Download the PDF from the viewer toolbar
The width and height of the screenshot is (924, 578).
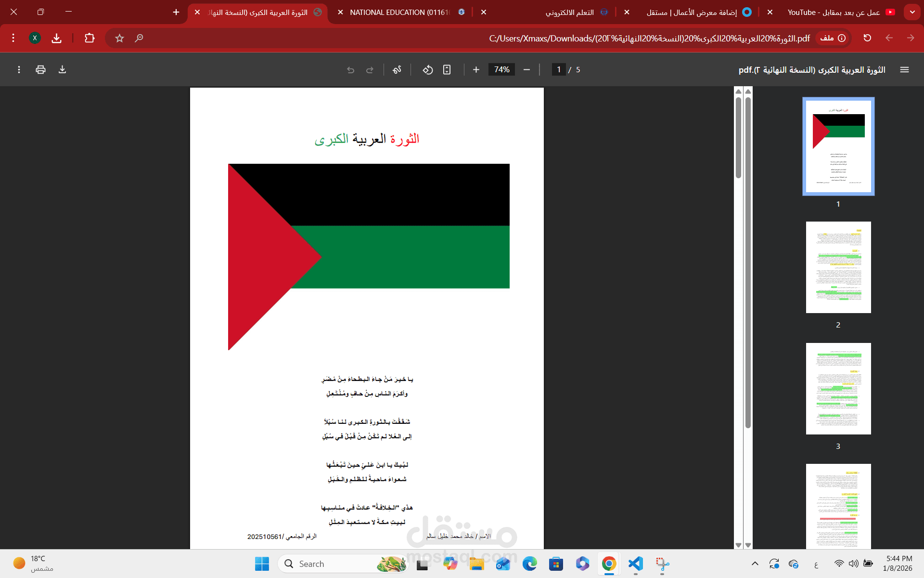click(62, 69)
